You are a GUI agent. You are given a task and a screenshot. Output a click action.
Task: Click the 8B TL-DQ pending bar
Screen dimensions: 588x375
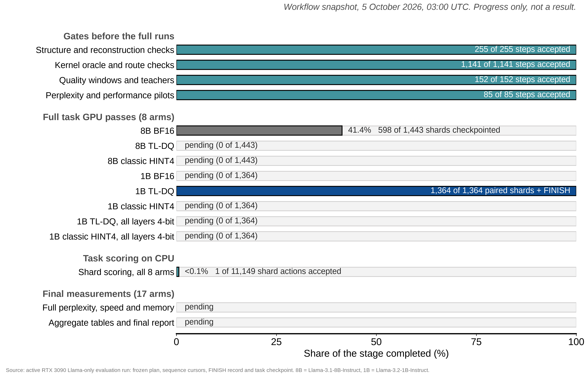pyautogui.click(x=376, y=146)
